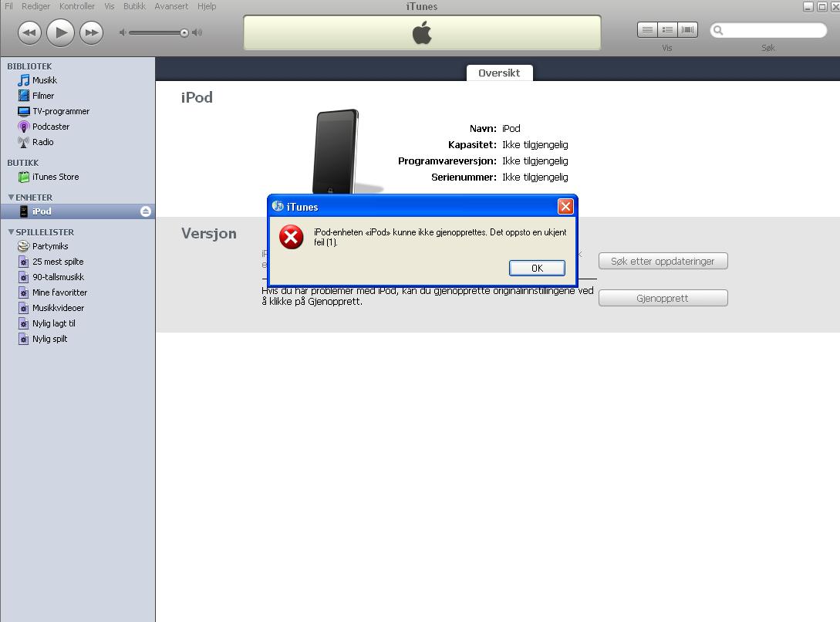Image resolution: width=840 pixels, height=622 pixels.
Task: Collapse the SPILLELISTER section triangle
Action: pyautogui.click(x=12, y=232)
